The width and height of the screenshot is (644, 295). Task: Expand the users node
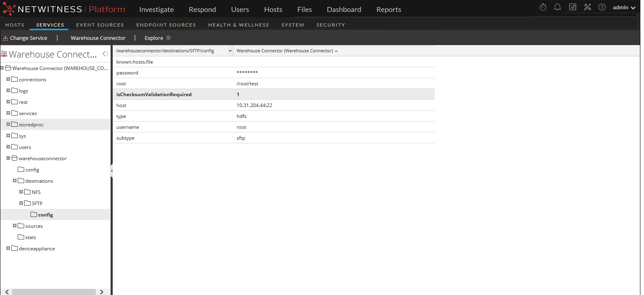click(x=8, y=147)
